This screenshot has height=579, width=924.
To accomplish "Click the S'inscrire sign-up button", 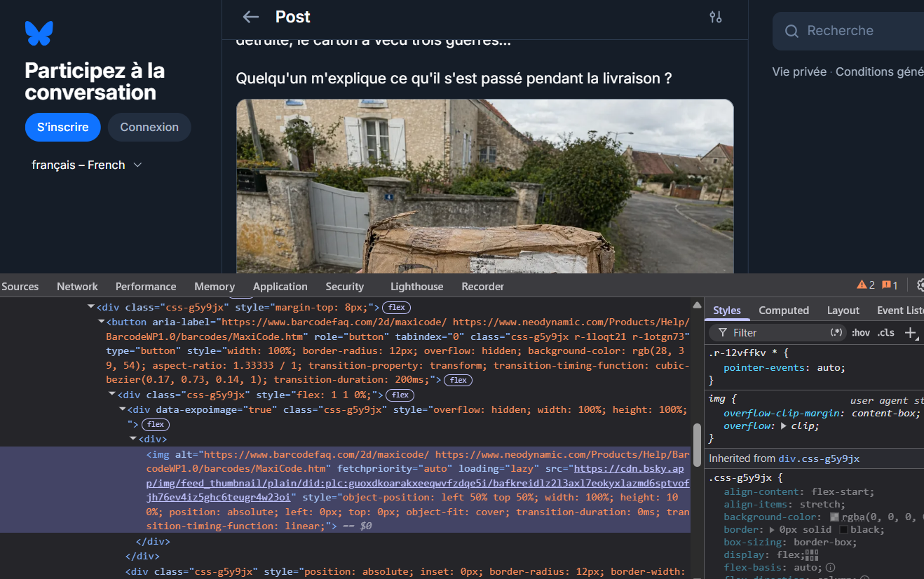I will pos(63,127).
